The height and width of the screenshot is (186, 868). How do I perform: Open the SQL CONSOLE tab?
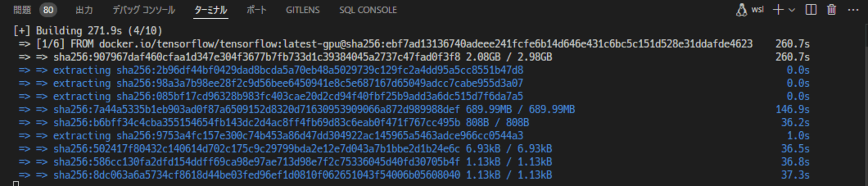point(368,10)
